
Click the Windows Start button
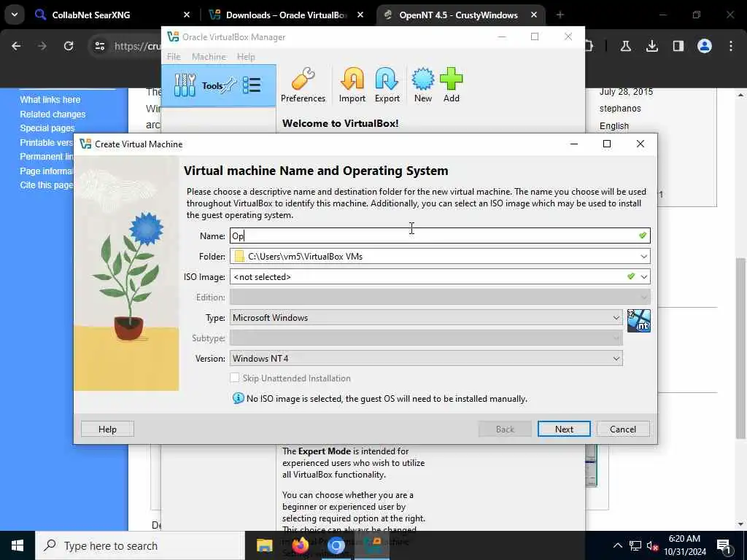coord(18,545)
